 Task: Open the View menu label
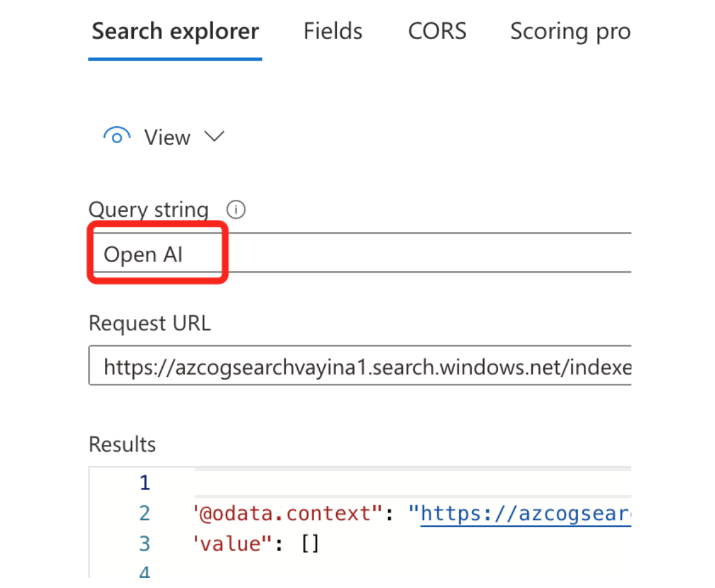tap(167, 137)
